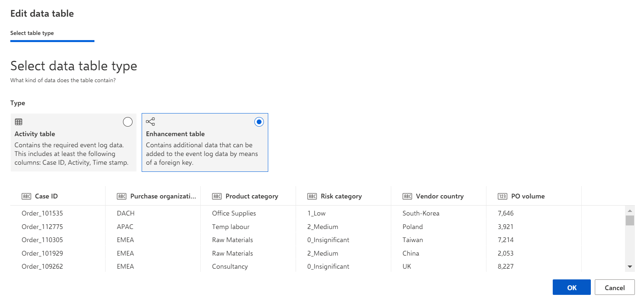This screenshot has width=644, height=304.
Task: Click the UK vendor country cell
Action: (x=407, y=267)
